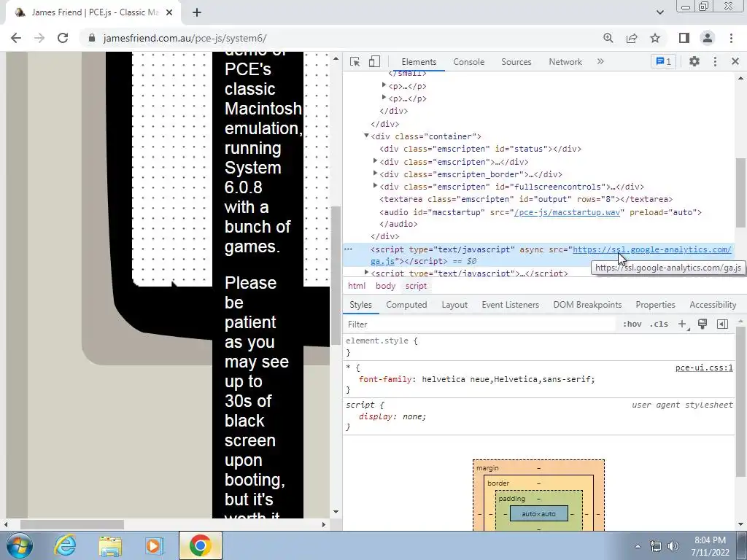Switch to the Sources tab
Image resolution: width=747 pixels, height=560 pixels.
coord(516,62)
